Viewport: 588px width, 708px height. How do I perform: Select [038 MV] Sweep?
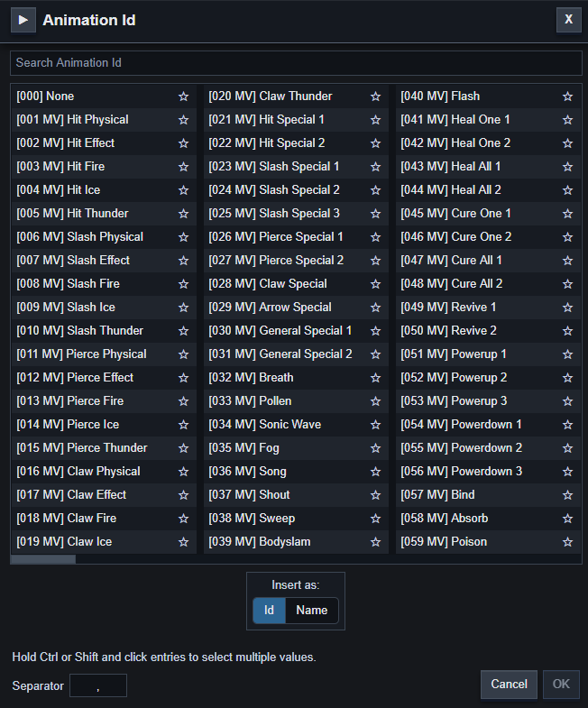point(296,519)
